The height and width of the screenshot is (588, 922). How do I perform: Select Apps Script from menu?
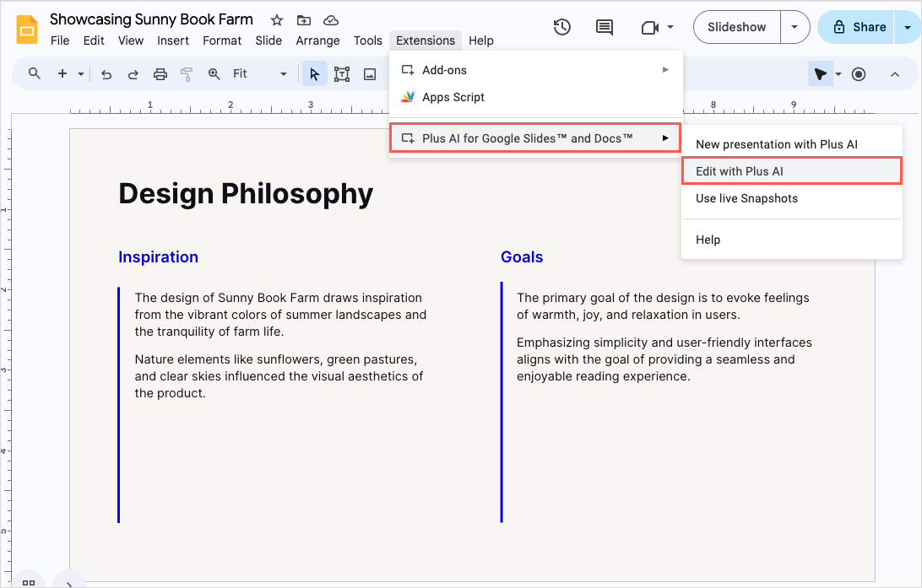point(535,97)
